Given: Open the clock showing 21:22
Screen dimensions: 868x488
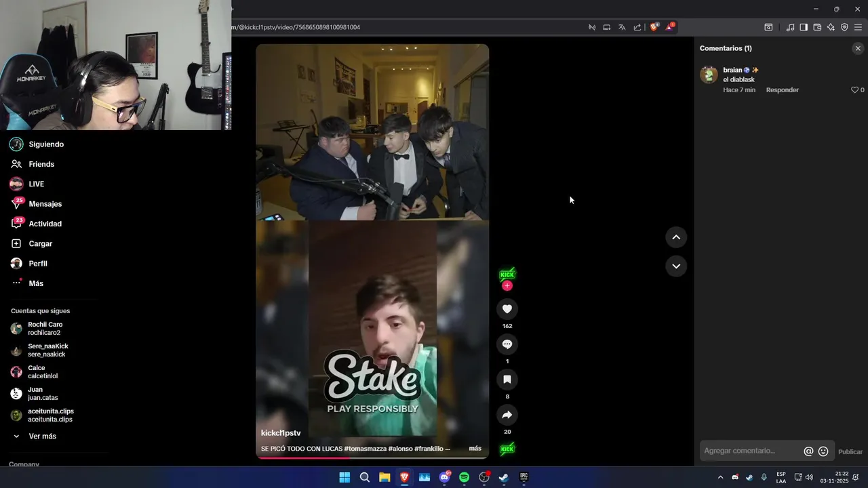Looking at the screenshot, I should pos(834,477).
